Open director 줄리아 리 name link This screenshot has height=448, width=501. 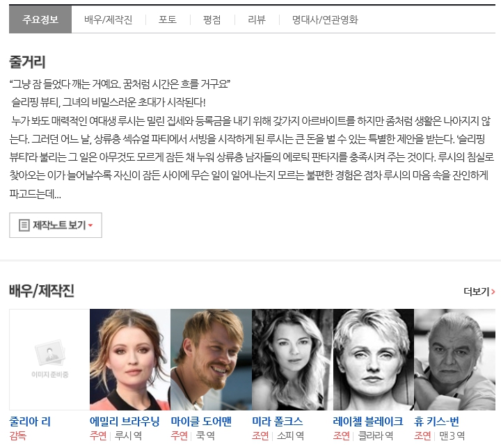30,422
